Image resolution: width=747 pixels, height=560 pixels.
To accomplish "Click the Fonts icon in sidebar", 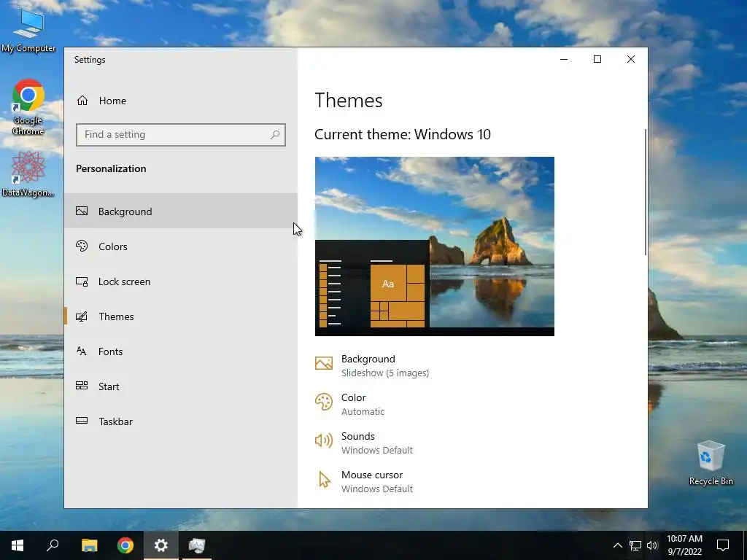I will pyautogui.click(x=82, y=351).
